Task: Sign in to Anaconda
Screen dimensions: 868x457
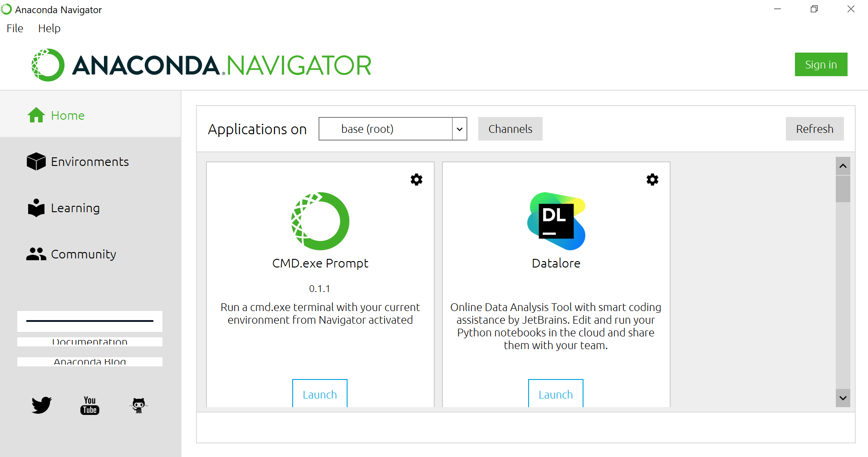Action: click(821, 64)
